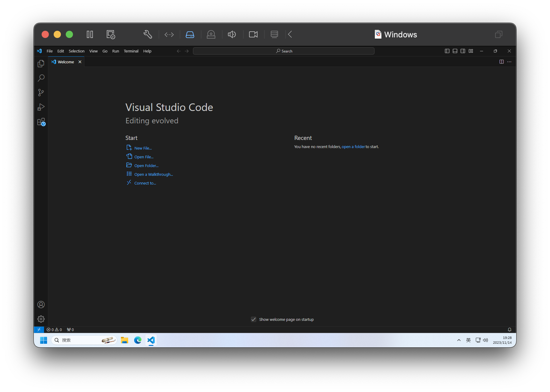The height and width of the screenshot is (392, 550).
Task: Open the Search view in activity bar
Action: (41, 78)
